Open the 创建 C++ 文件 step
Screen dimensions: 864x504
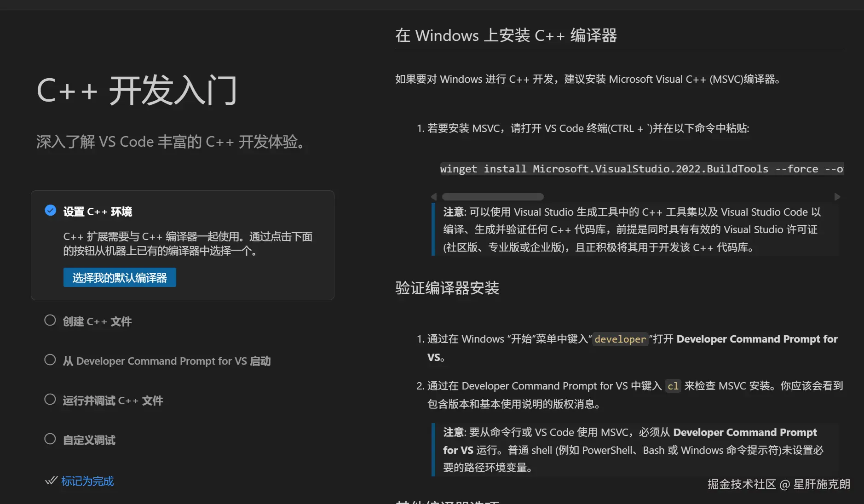98,321
